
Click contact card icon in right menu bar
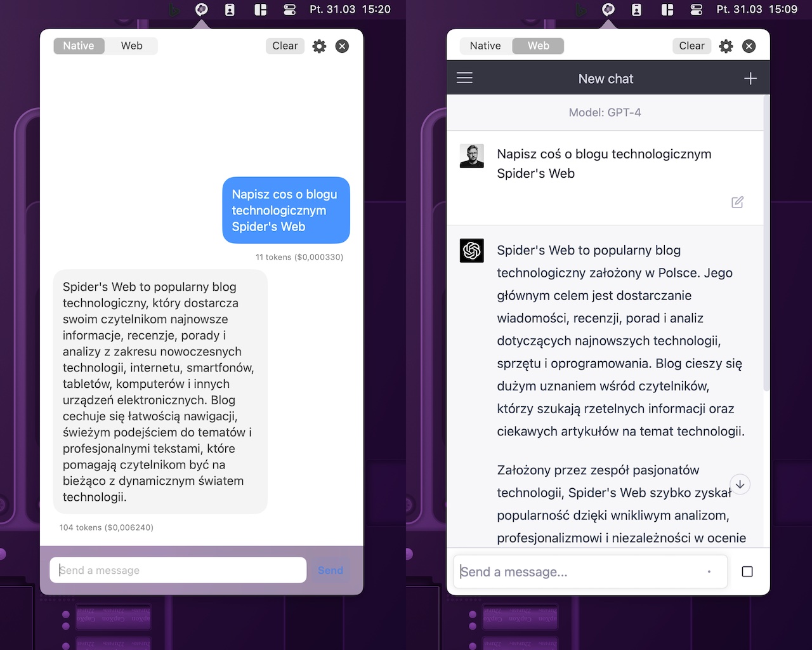point(636,10)
